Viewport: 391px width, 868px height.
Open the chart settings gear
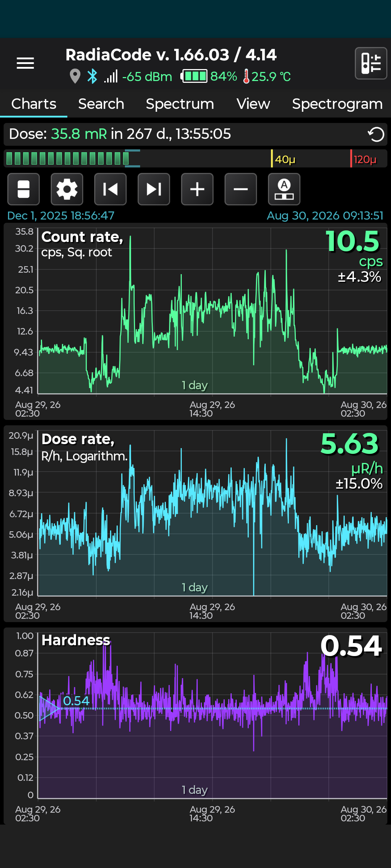[x=67, y=189]
